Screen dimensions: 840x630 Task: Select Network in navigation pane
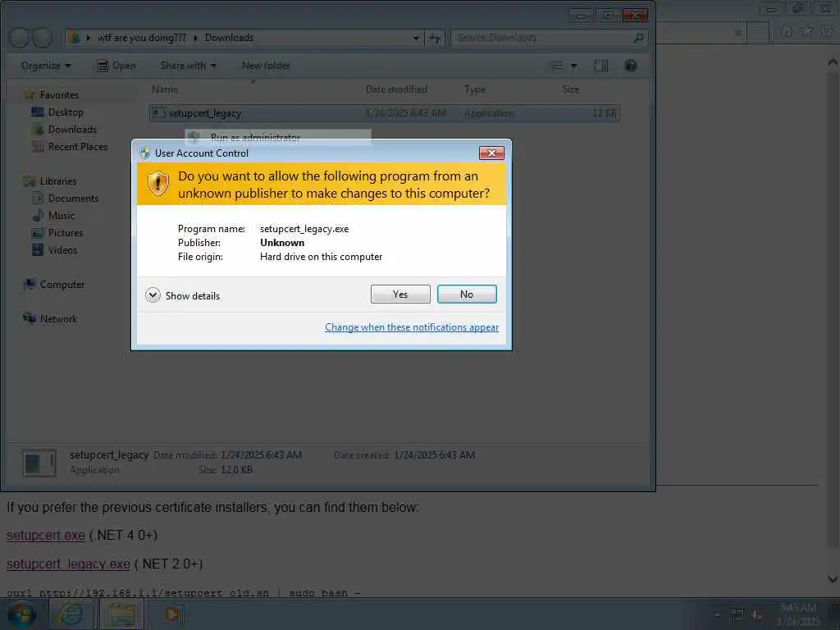pos(58,319)
